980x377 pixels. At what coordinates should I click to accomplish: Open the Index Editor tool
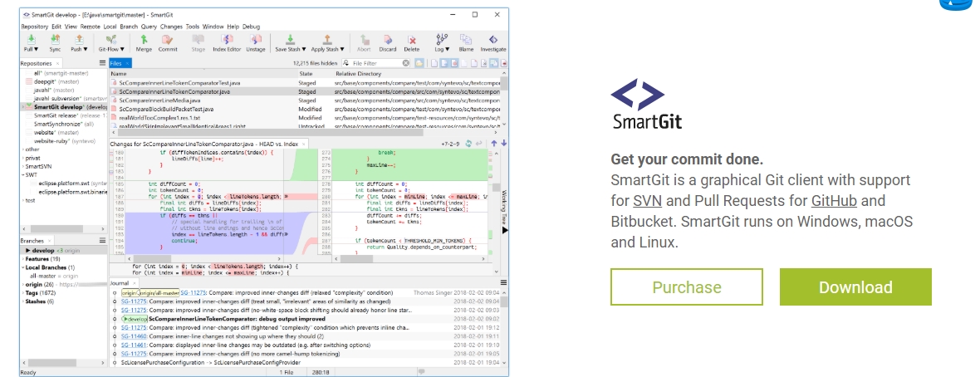[x=227, y=42]
